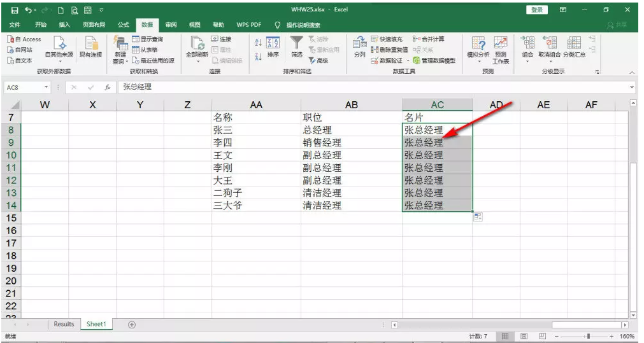Click the Auto Fill Options icon below AC14
The image size is (644, 343).
tap(478, 217)
